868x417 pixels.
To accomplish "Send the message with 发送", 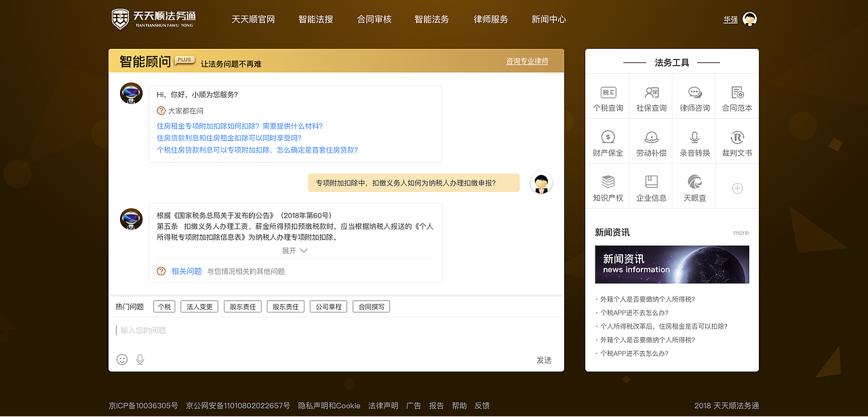I will [544, 360].
